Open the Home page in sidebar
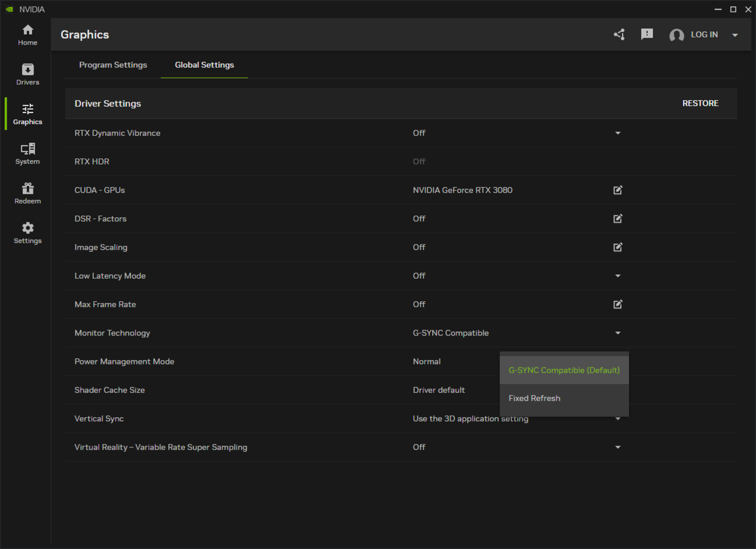The height and width of the screenshot is (549, 756). 28,35
